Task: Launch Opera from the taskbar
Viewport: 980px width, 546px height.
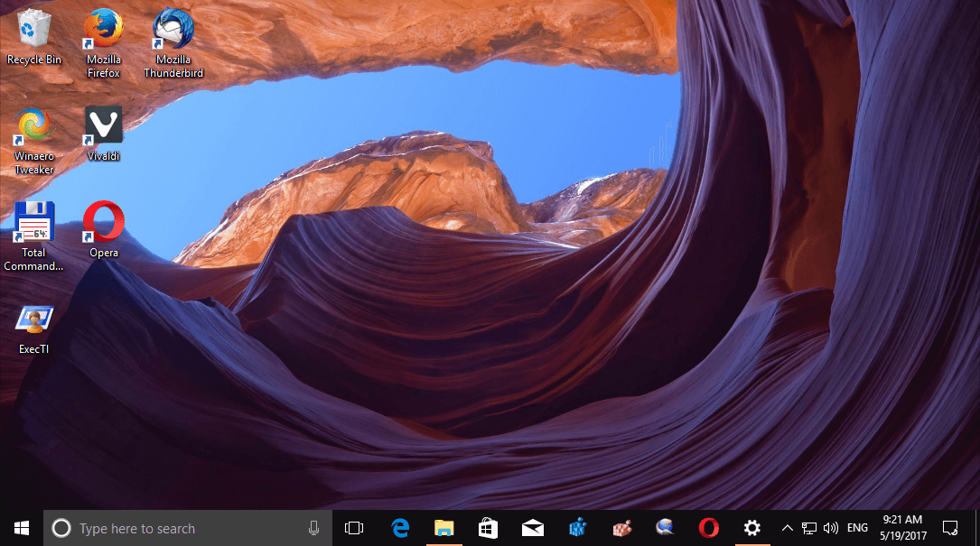Action: pyautogui.click(x=708, y=528)
